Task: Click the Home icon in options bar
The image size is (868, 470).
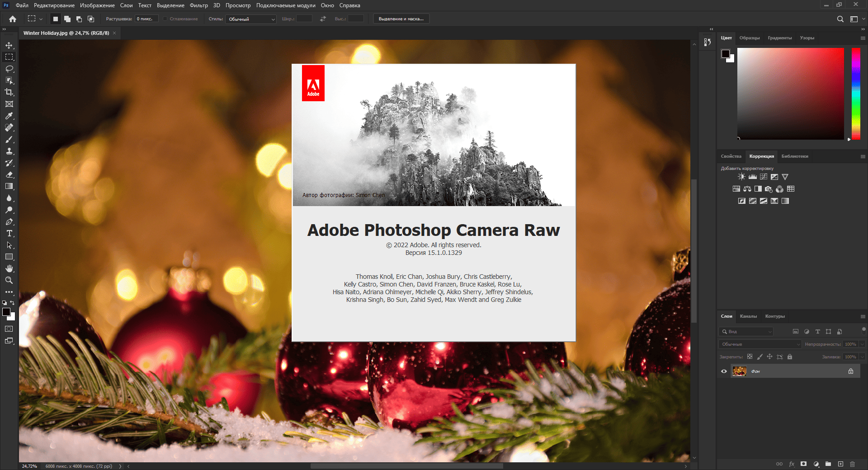Action: (x=13, y=19)
